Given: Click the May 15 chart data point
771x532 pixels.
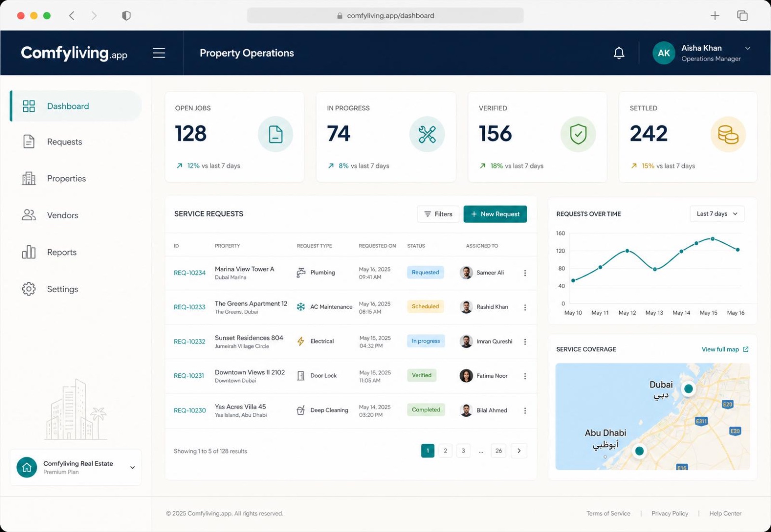Looking at the screenshot, I should [712, 239].
